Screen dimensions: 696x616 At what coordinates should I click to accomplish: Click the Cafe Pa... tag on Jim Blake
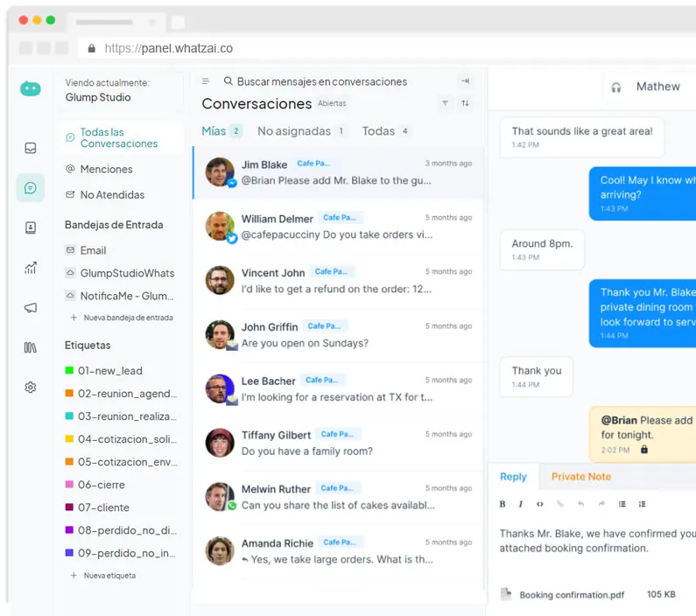coord(313,164)
